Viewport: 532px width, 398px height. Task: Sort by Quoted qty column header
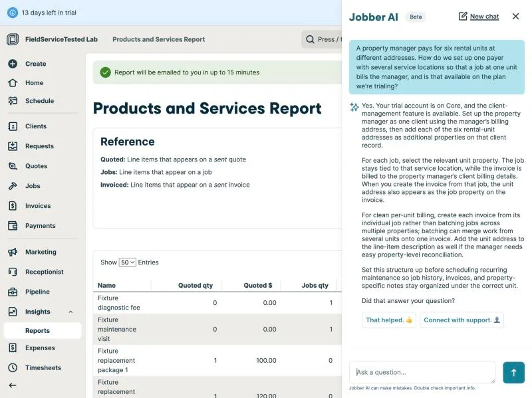click(196, 286)
